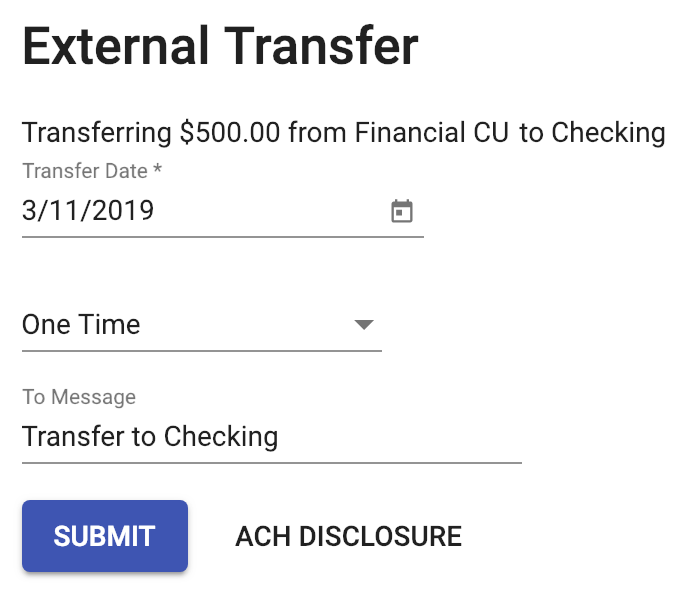688x594 pixels.
Task: Click the required asterisk beside Transfer Date
Action: (x=157, y=171)
